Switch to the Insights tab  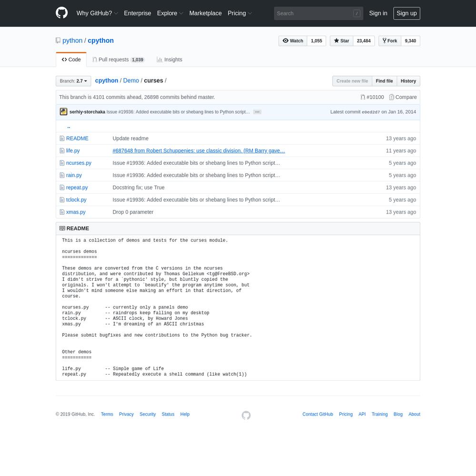pos(169,59)
